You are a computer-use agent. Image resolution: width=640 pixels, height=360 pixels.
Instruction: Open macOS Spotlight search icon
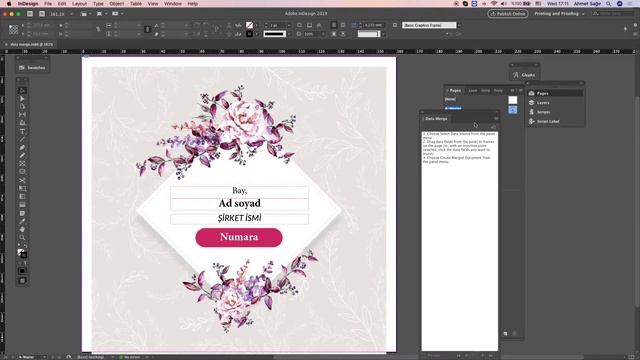[609, 4]
